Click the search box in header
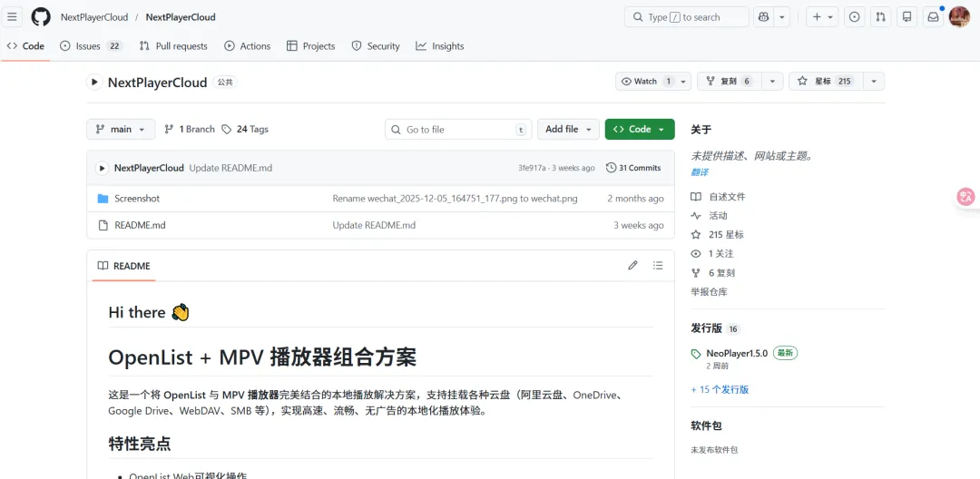This screenshot has width=980, height=479. [x=686, y=17]
